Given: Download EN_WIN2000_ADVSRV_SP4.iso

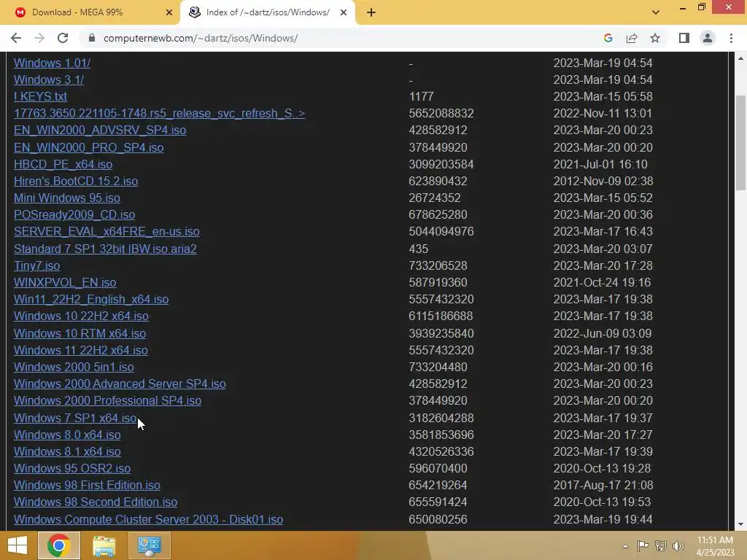Looking at the screenshot, I should (x=100, y=130).
